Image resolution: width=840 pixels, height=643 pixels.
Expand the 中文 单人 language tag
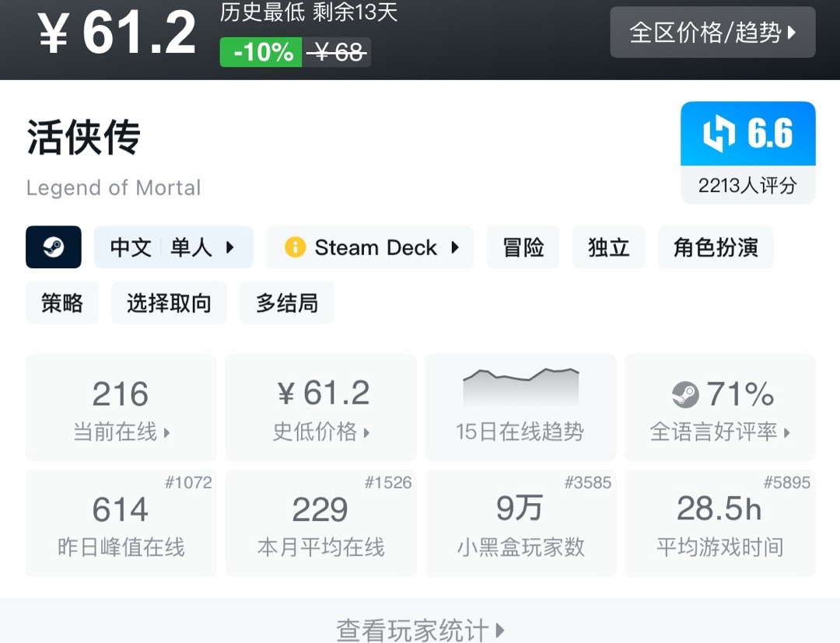tap(173, 246)
